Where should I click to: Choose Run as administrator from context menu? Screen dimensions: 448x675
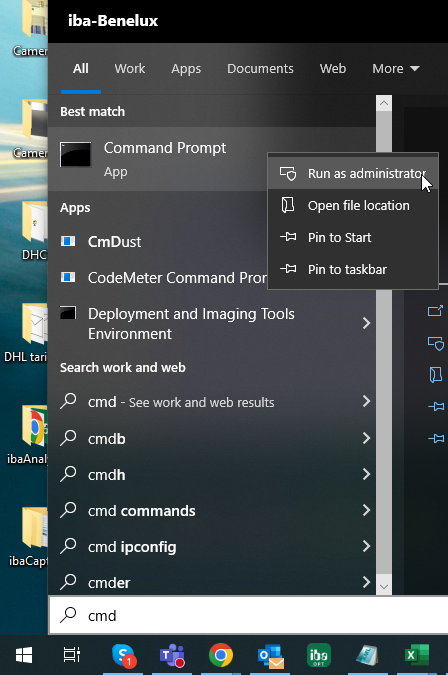(x=353, y=173)
